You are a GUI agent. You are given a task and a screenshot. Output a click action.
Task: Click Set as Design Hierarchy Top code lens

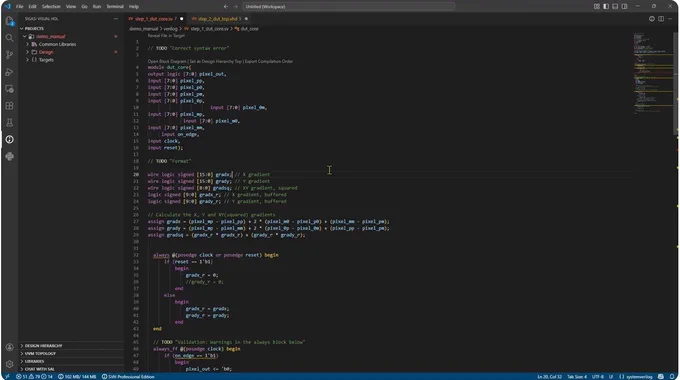(216, 62)
